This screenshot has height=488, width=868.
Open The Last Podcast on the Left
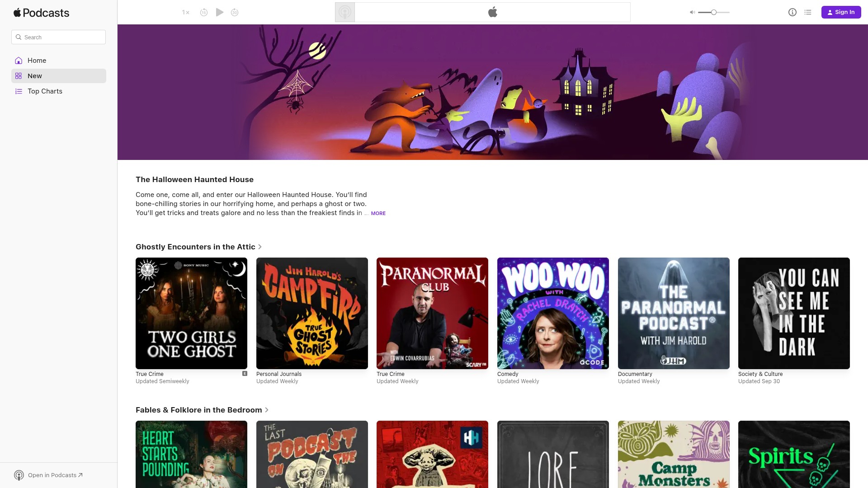click(312, 454)
